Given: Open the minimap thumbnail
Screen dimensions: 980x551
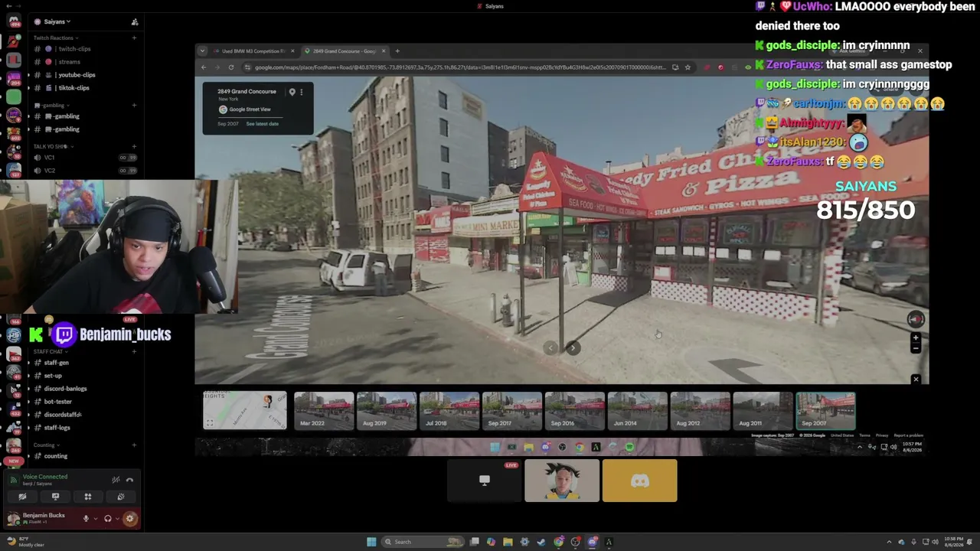Looking at the screenshot, I should 245,411.
